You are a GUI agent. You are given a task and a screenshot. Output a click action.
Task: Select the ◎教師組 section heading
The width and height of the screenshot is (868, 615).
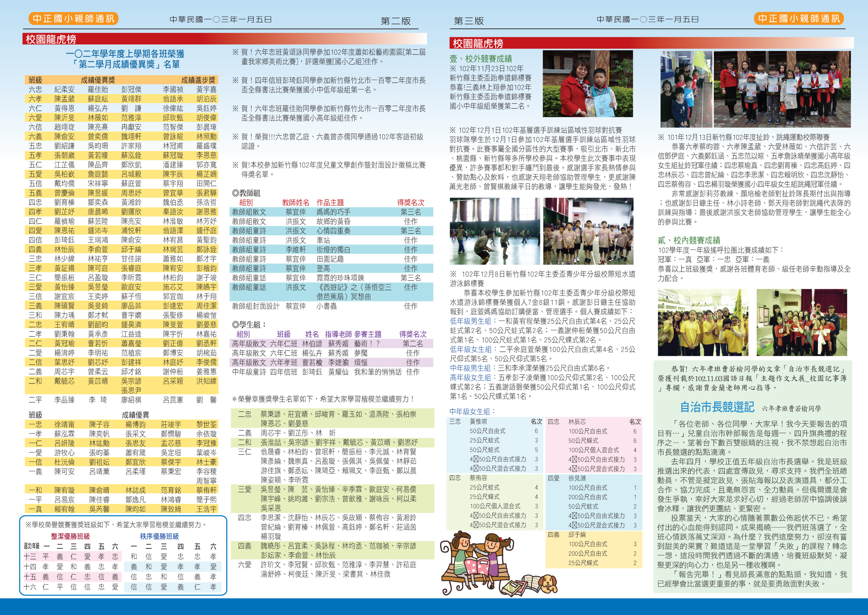pos(246,193)
